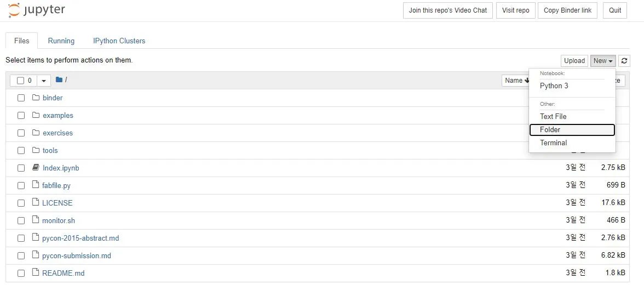Click the Index.ipynb notebook icon
Viewport: 644px width, 290px height.
[x=35, y=168]
